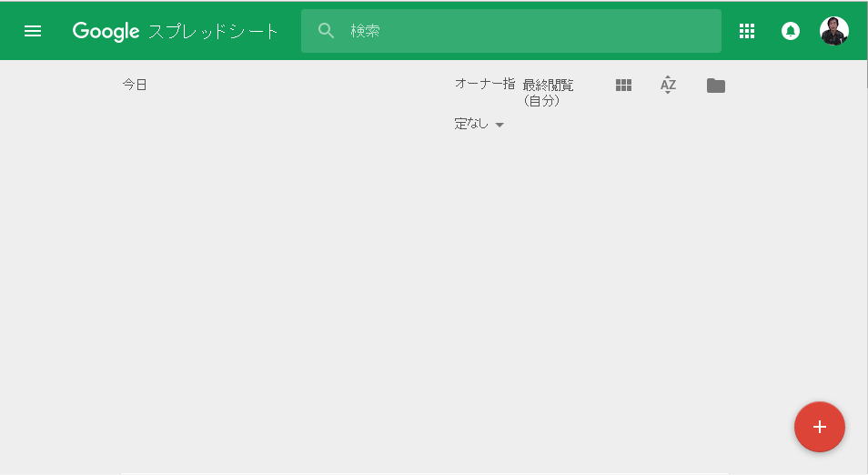Viewport: 868px width, 475px height.
Task: Click the 最終閲覧(自分) column header
Action: (548, 93)
